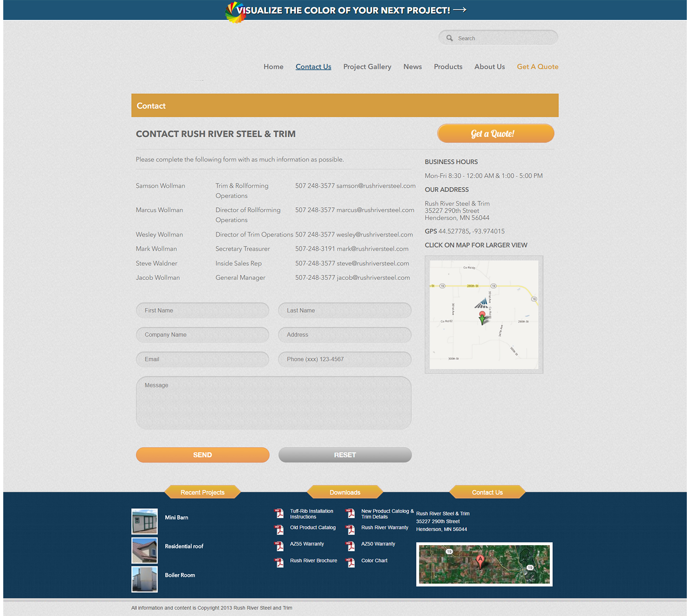Viewport: 691px width, 616px height.
Task: Download Tuff-Rib Installation Instructions
Action: click(311, 514)
